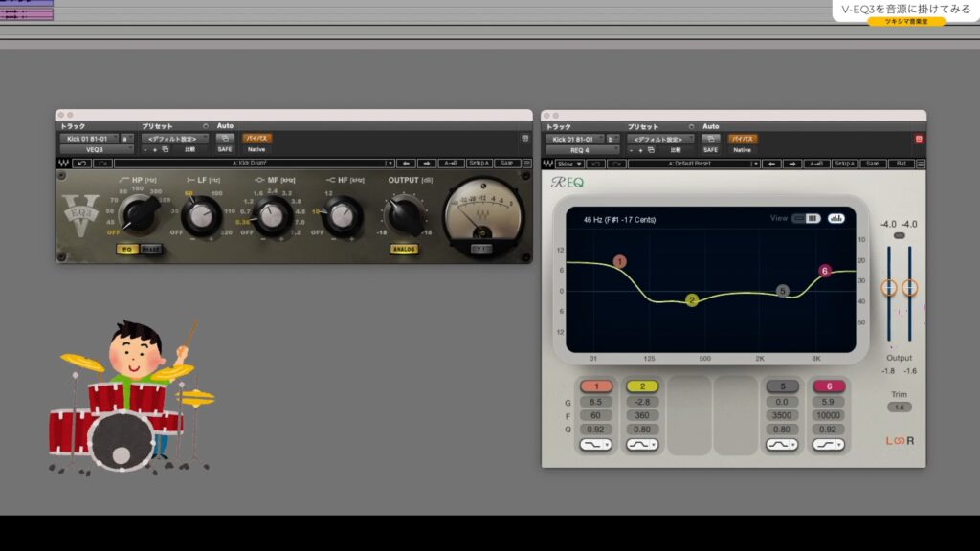The image size is (980, 551).
Task: Click the Waves logo in REQ toolbar
Action: tap(548, 164)
